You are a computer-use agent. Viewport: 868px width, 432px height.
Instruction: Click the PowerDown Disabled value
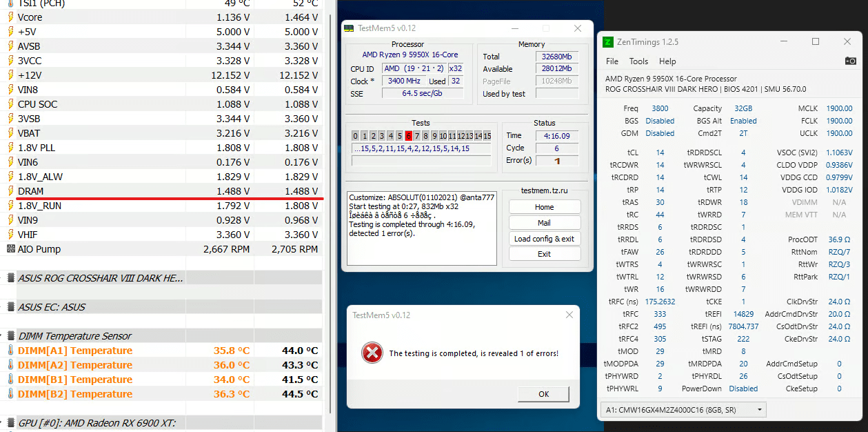743,389
